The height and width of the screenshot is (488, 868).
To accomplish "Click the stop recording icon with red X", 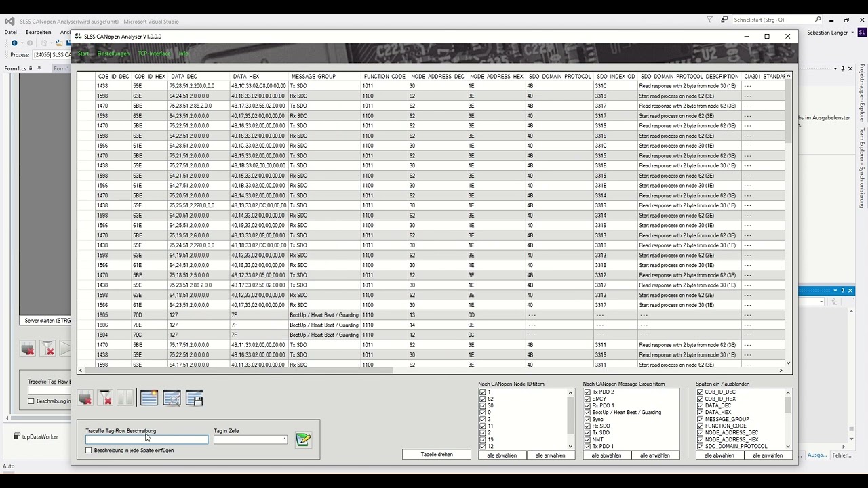I will pyautogui.click(x=85, y=399).
